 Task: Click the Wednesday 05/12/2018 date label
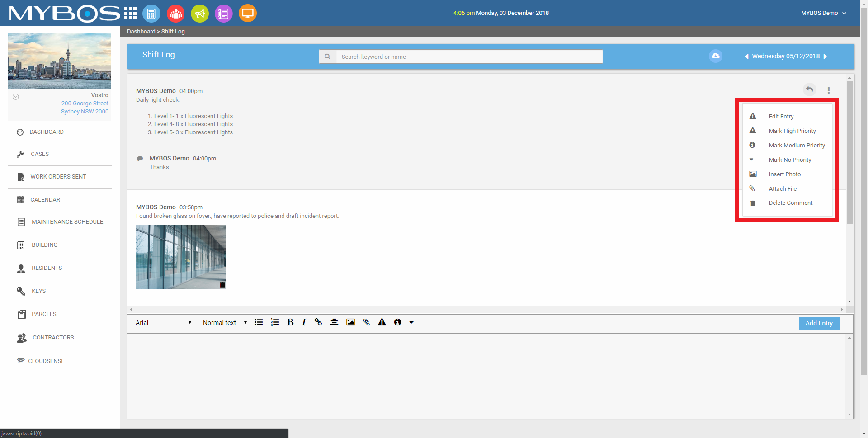click(x=786, y=57)
